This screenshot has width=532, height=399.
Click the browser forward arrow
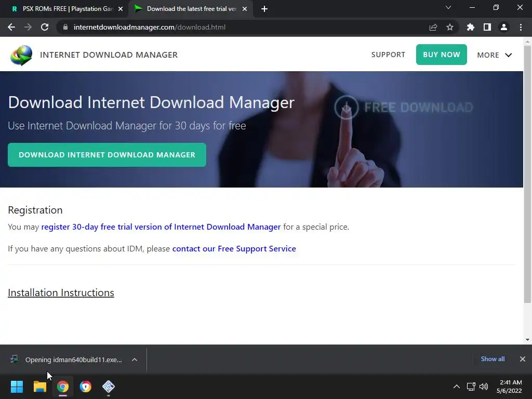[28, 27]
